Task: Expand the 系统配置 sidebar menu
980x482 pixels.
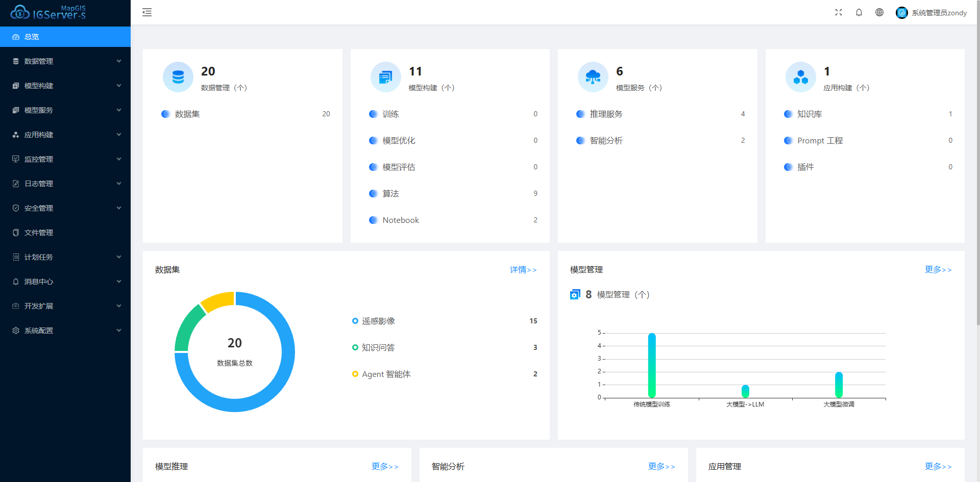Action: (65, 331)
